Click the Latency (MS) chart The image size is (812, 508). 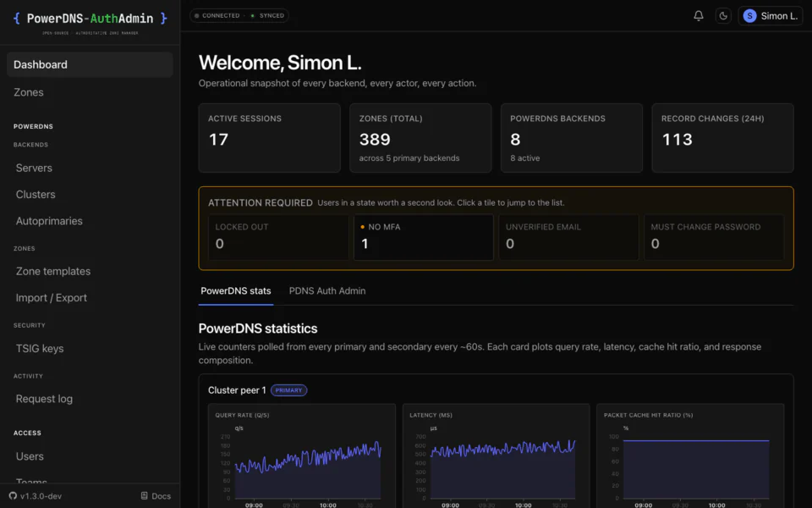pos(497,456)
